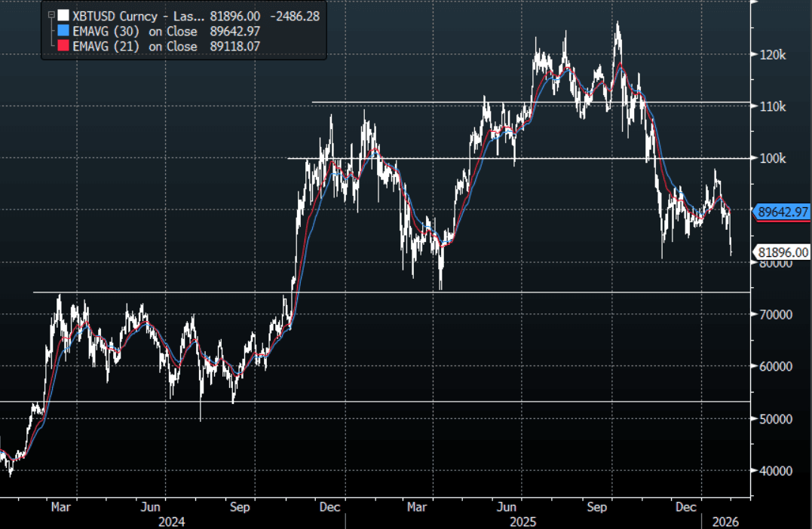812x529 pixels.
Task: Click the 110k label on price axis
Action: [773, 107]
